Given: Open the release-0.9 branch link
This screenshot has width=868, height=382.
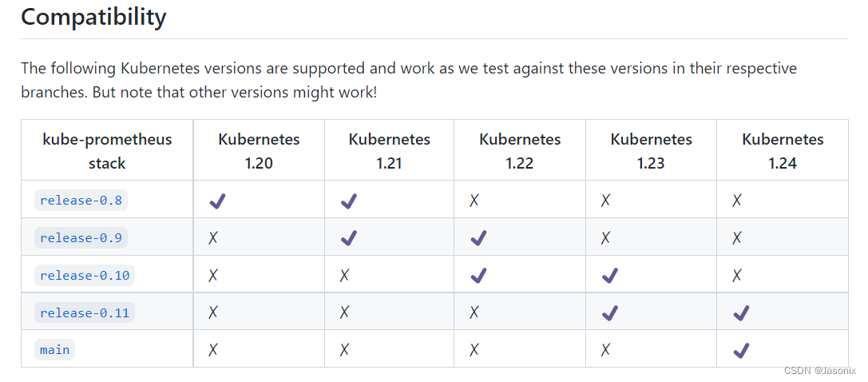Looking at the screenshot, I should pos(81,237).
